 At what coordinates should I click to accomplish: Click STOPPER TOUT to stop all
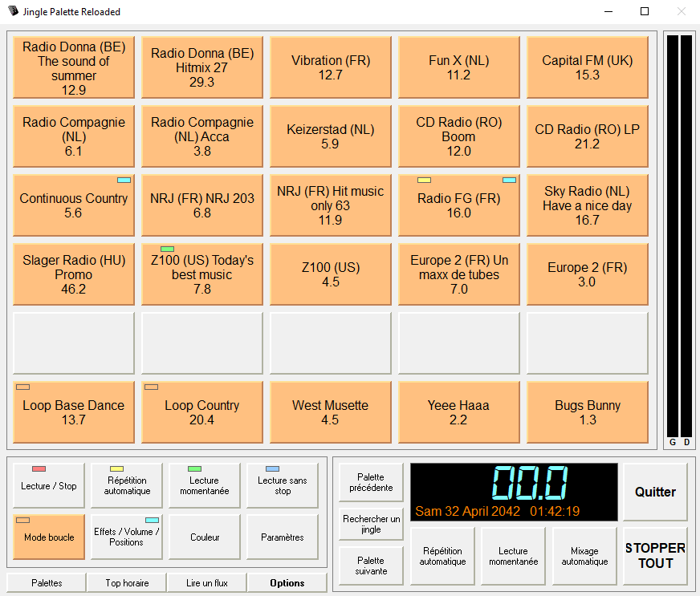point(655,556)
